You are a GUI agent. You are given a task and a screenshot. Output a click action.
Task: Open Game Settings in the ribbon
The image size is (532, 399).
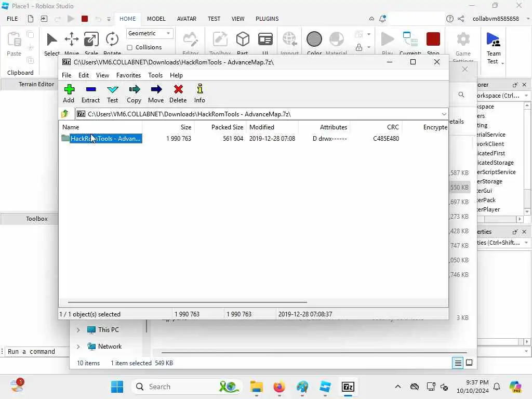[463, 46]
